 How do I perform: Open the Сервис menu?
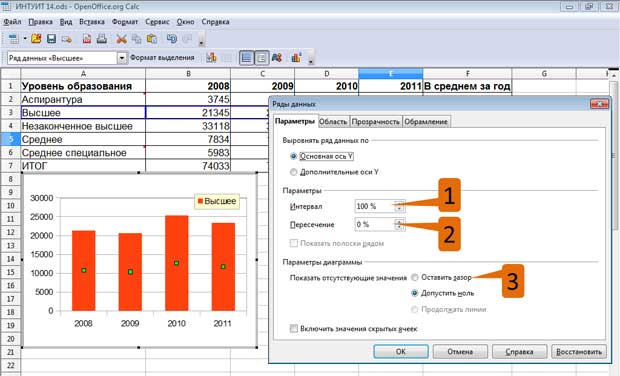tap(157, 22)
